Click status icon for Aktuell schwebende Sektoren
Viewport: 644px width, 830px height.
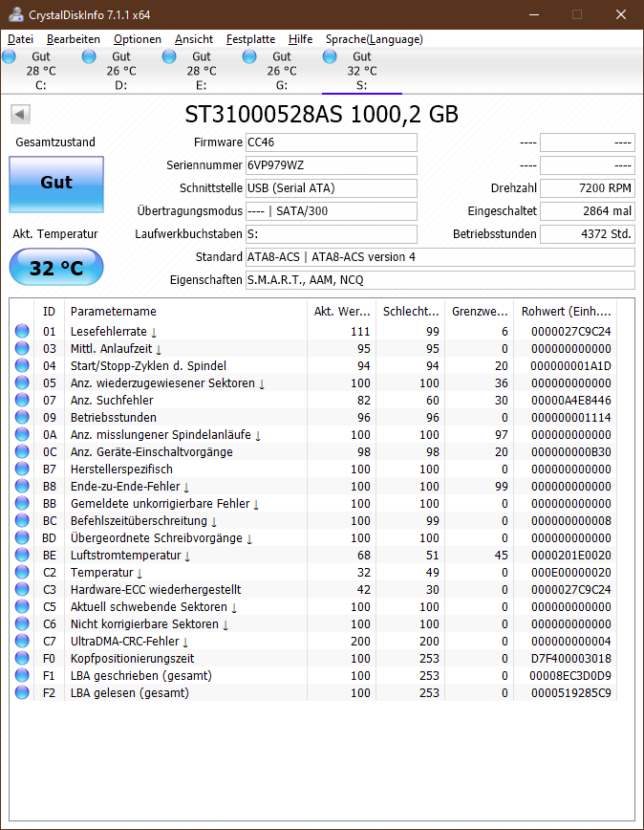click(22, 606)
